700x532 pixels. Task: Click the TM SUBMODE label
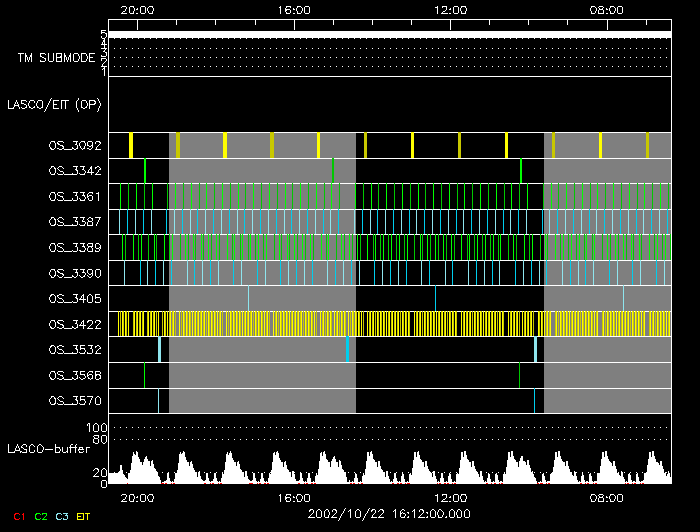(56, 58)
